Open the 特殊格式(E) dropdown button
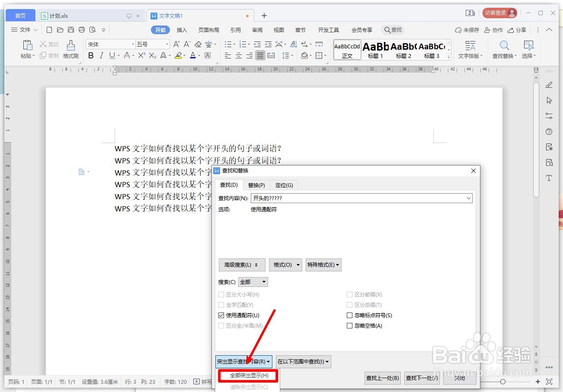The image size is (563, 392). [x=323, y=265]
